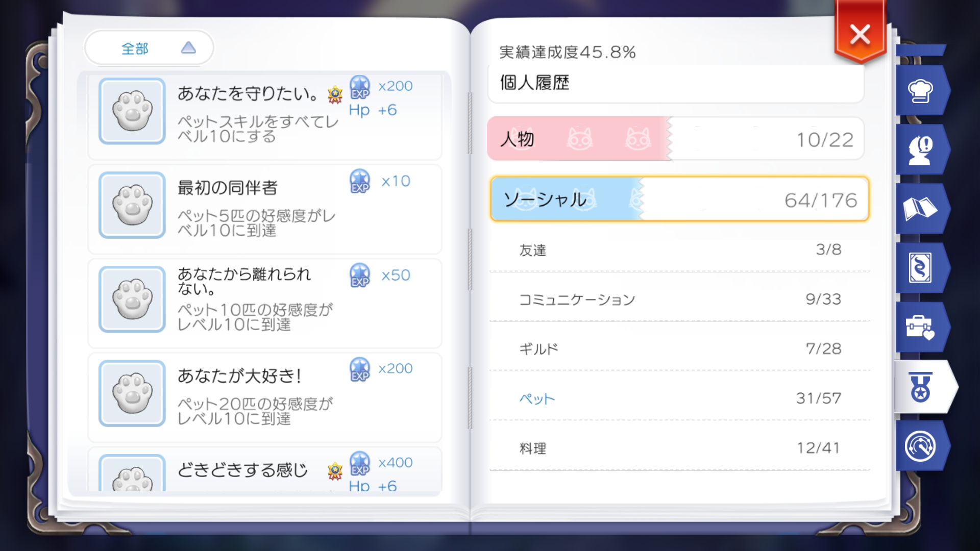Click the triangle arrow beside 全部
980x551 pixels.
pyautogui.click(x=188, y=48)
